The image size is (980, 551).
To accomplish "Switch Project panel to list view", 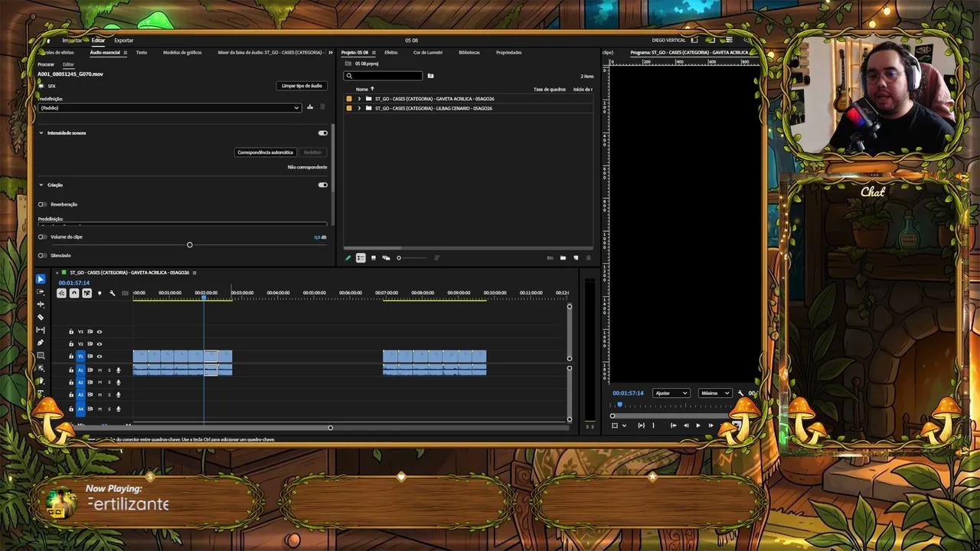I will click(361, 258).
